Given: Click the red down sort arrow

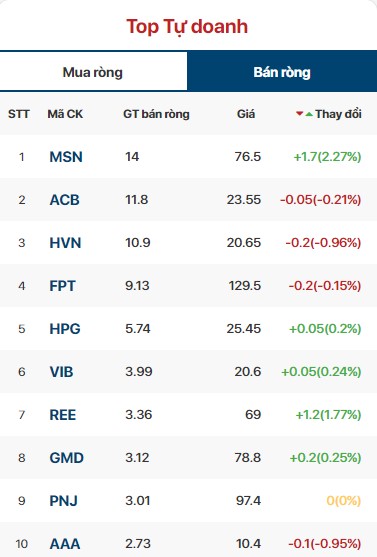Looking at the screenshot, I should coord(300,114).
